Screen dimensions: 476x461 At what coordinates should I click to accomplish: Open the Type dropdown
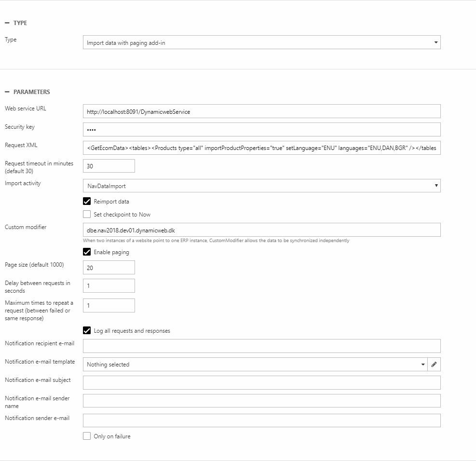pos(261,43)
